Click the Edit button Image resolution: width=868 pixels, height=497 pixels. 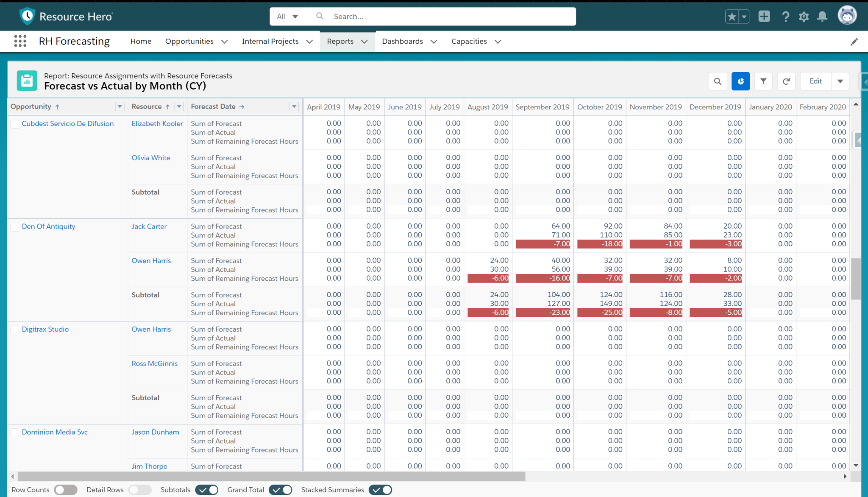(815, 81)
